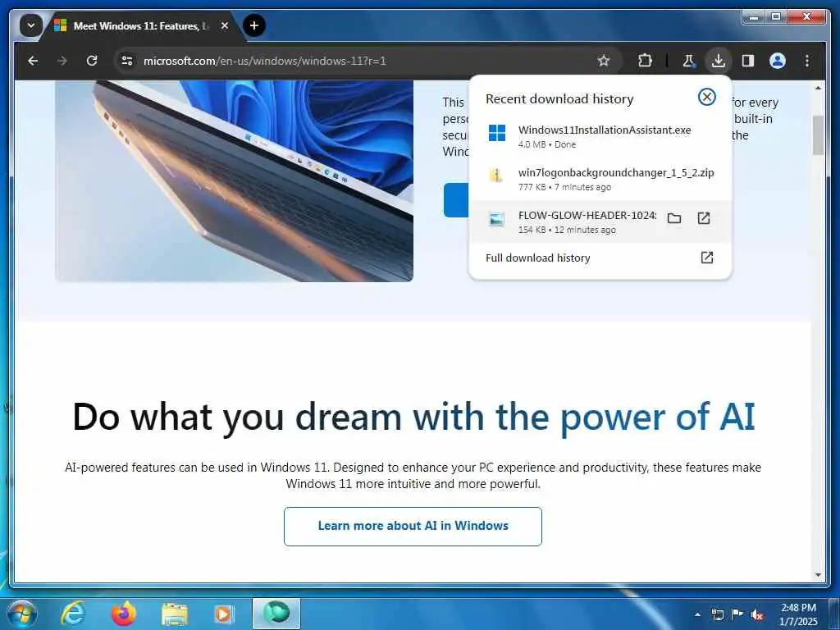Open the Chrome three-dot menu
Screen dimensions: 840x630
(807, 61)
